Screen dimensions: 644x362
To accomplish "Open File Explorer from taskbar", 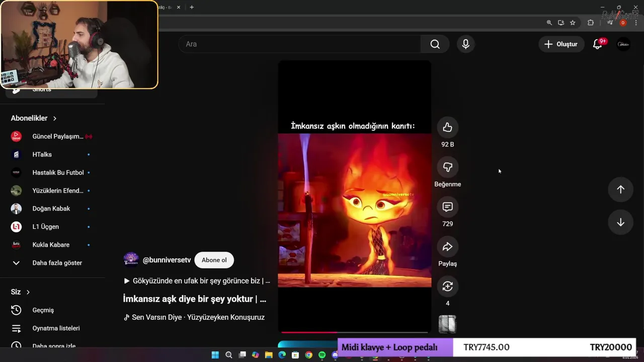I will coord(269,355).
